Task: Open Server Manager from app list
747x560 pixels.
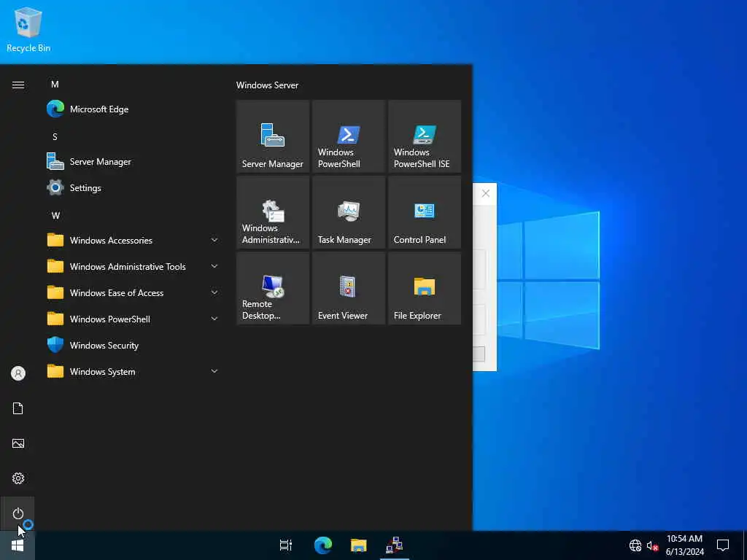Action: point(133,161)
